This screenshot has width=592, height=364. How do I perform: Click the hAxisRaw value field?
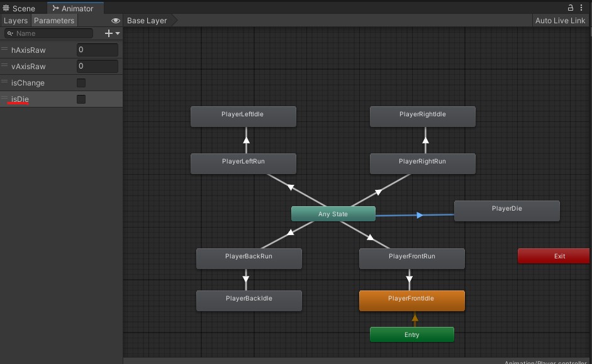[x=98, y=50]
